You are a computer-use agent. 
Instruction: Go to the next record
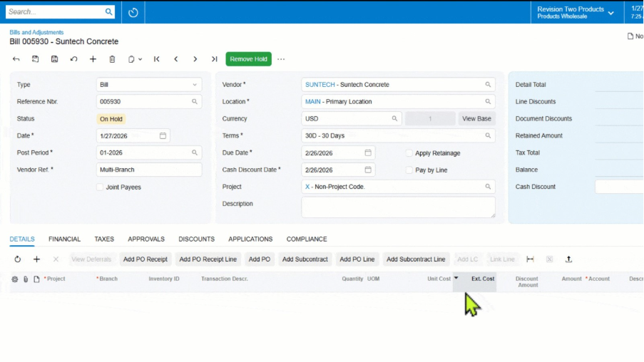pyautogui.click(x=195, y=59)
